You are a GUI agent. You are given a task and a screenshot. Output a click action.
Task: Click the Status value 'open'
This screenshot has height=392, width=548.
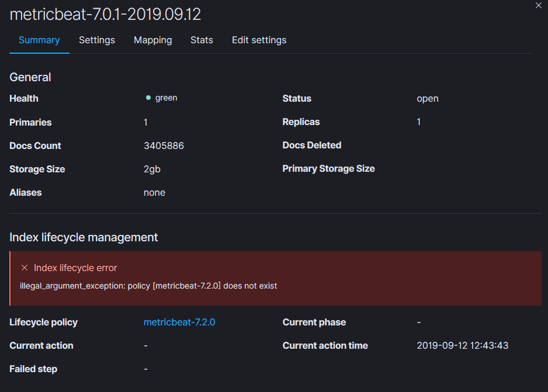click(x=428, y=99)
